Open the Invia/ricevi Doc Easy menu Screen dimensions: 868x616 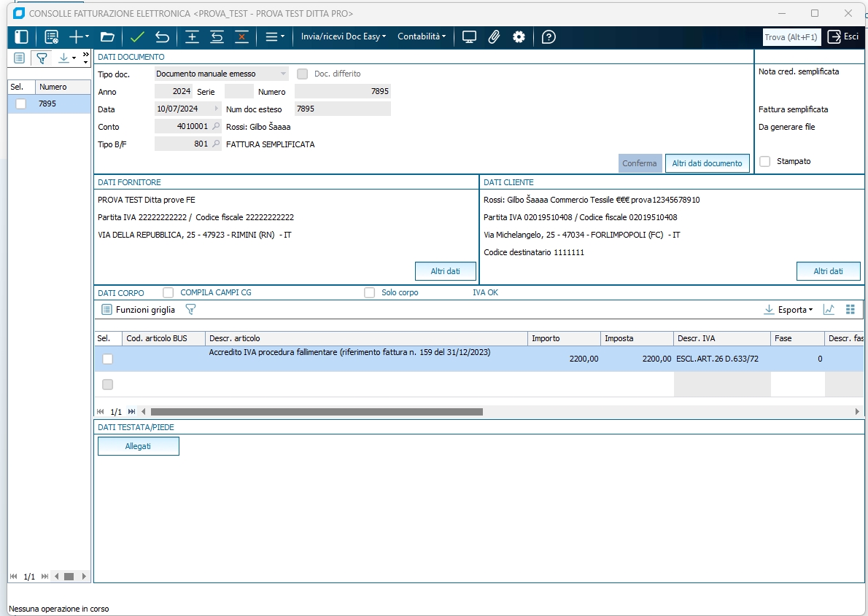(344, 36)
